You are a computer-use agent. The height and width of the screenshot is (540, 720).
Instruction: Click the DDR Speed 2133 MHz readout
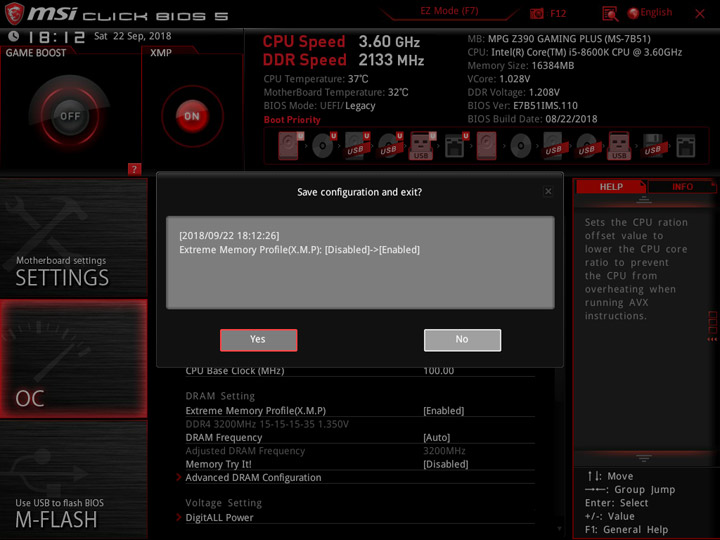(343, 60)
